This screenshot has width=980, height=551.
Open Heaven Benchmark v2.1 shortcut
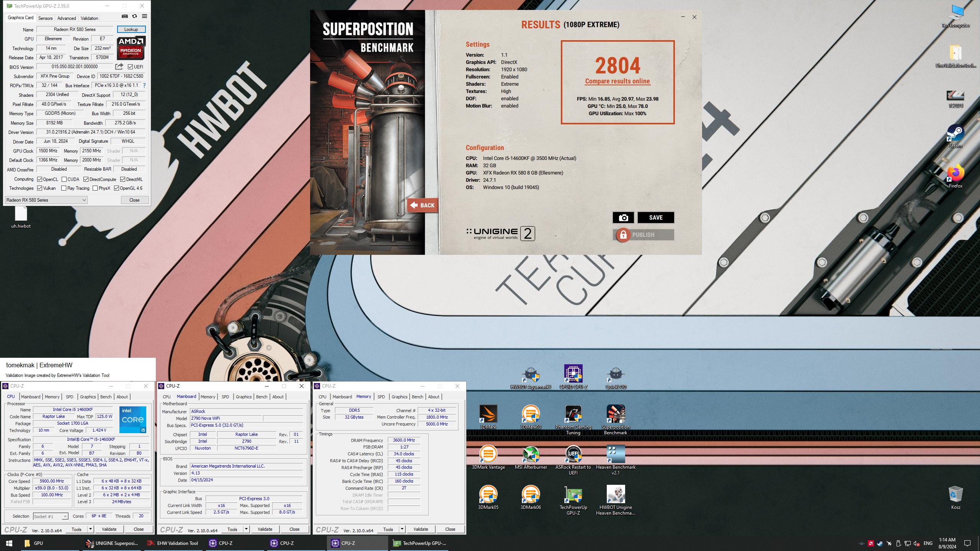click(x=616, y=460)
